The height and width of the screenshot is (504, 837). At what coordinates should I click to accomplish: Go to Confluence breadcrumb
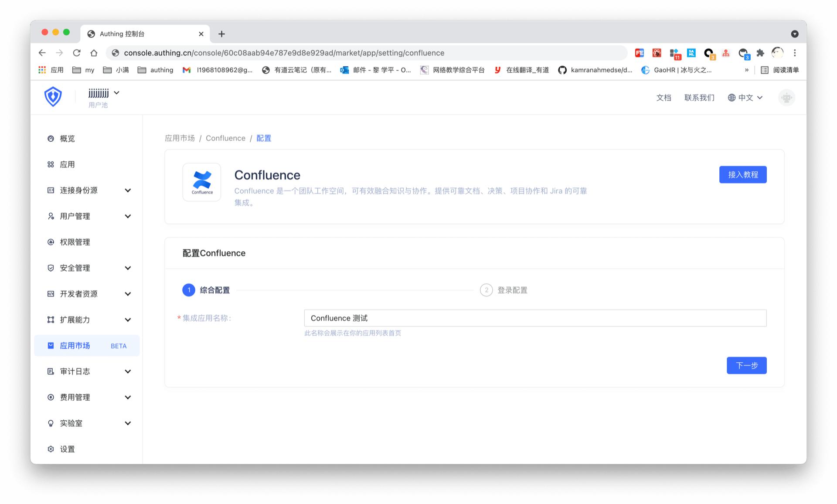click(x=225, y=138)
